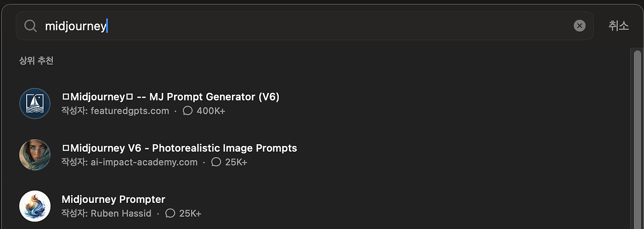The height and width of the screenshot is (229, 644).
Task: Open the Midjourney Prompter result
Action: [113, 199]
